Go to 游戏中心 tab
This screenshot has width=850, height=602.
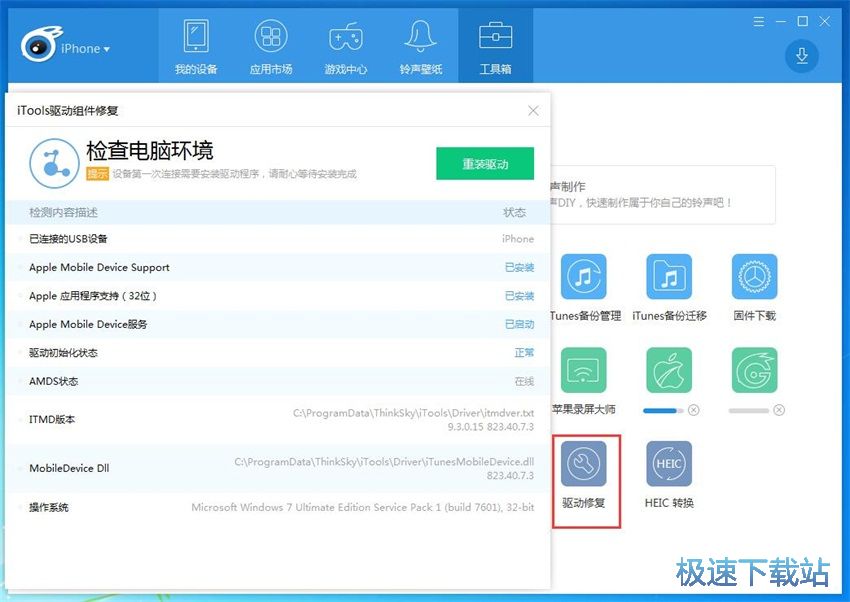click(345, 48)
